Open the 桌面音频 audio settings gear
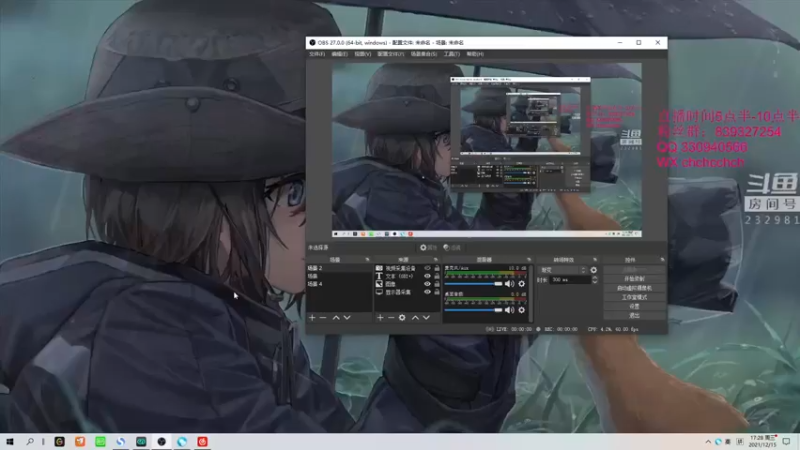Image resolution: width=800 pixels, height=450 pixels. click(521, 310)
